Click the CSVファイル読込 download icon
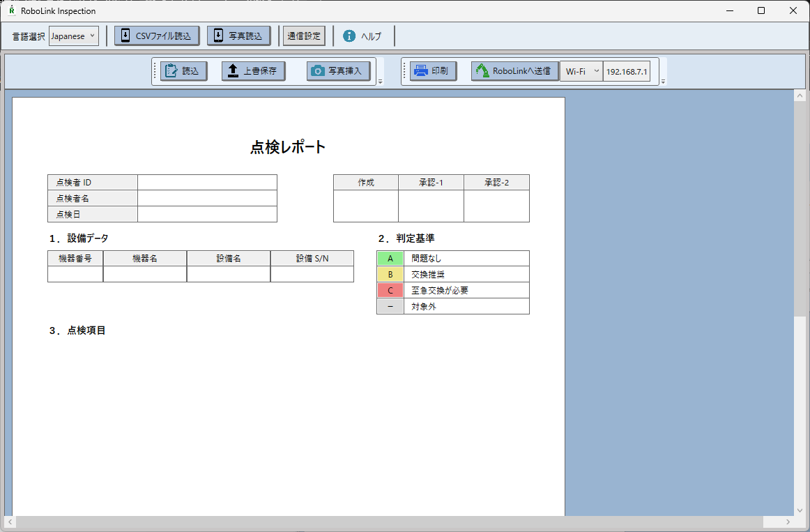The width and height of the screenshot is (810, 532). point(125,36)
